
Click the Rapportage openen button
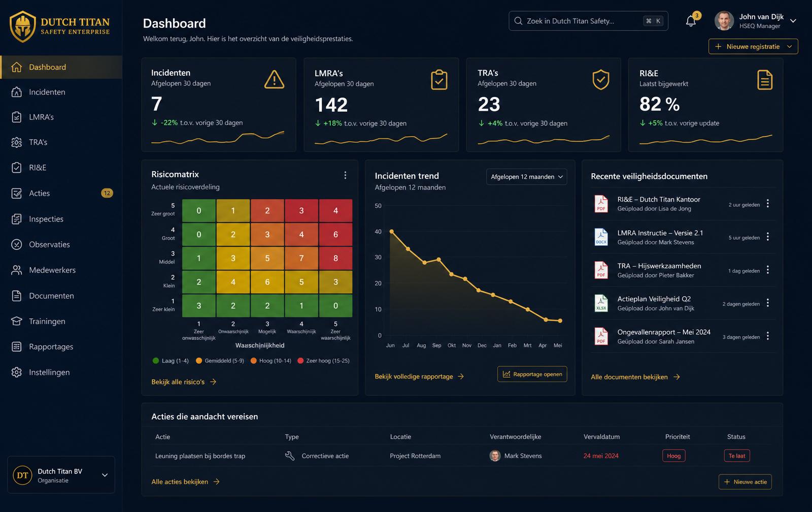(532, 374)
